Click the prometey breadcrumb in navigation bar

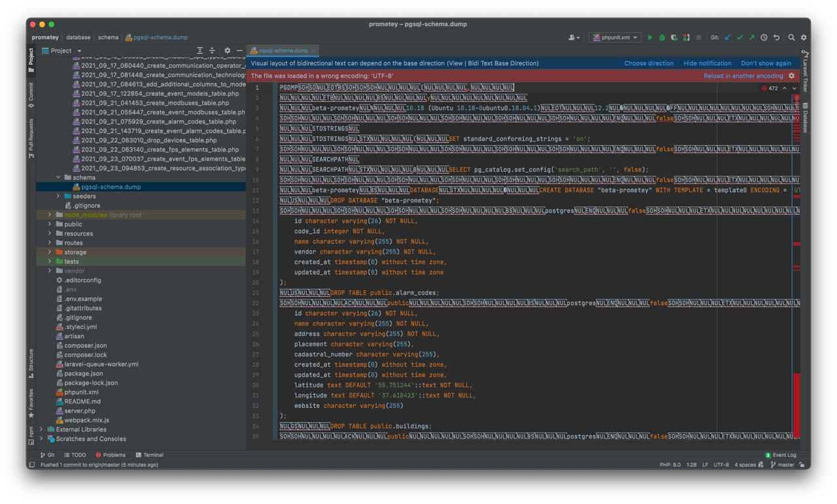(x=45, y=38)
